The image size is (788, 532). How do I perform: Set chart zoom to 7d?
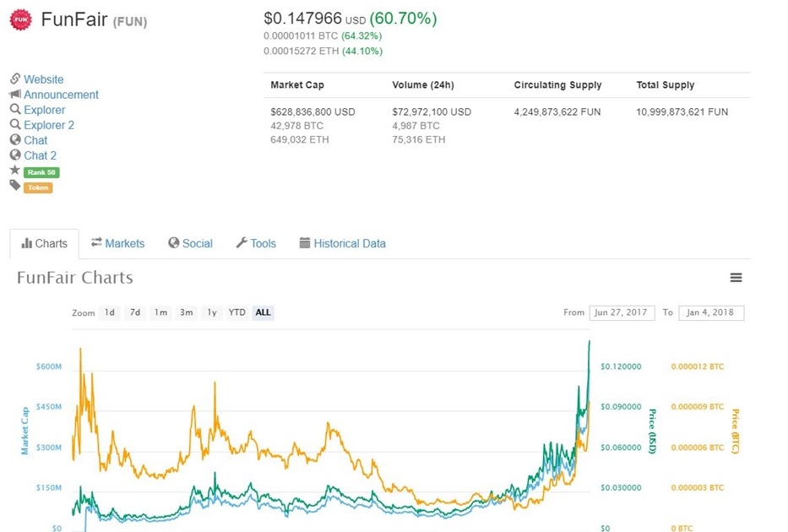click(135, 312)
